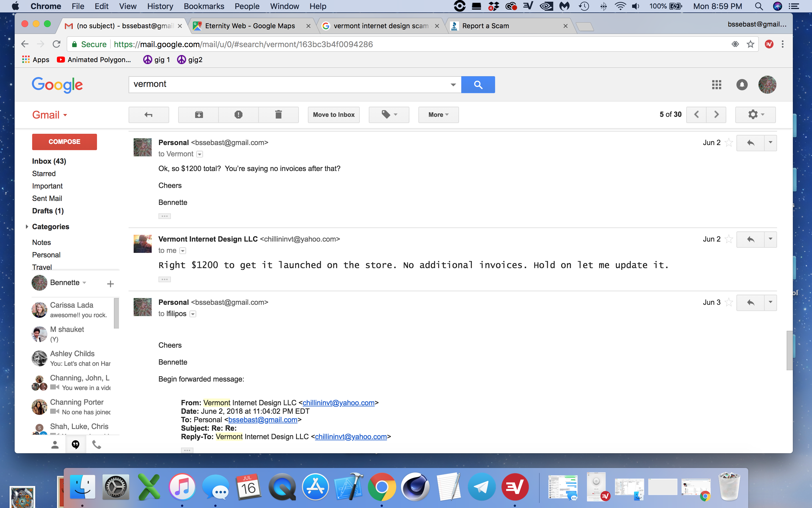812x508 pixels.
Task: Star the Vermont Internet Design message
Action: click(729, 239)
